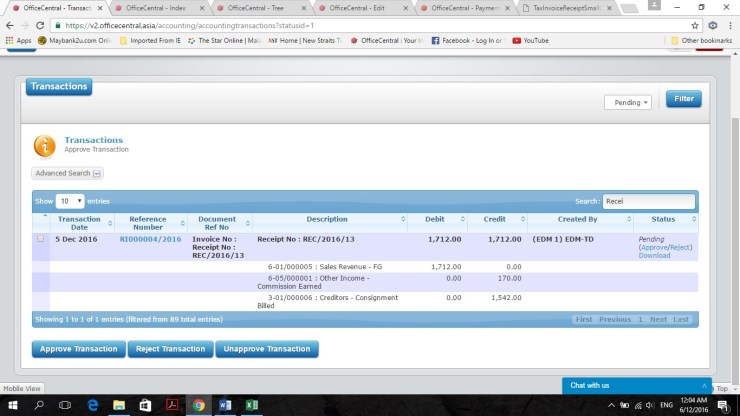The height and width of the screenshot is (416, 740).
Task: Open Microsoft Word from the taskbar
Action: [225, 405]
